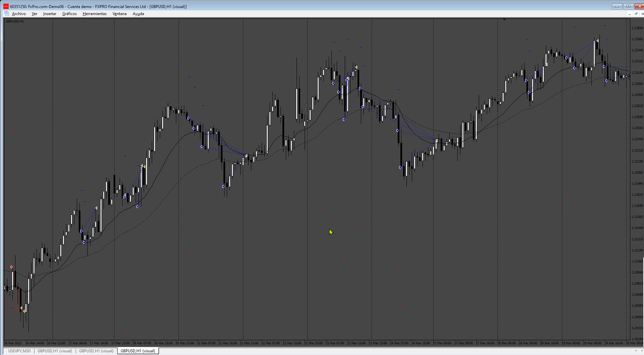644x355 pixels.
Task: Click the red sell arrow near 16 Mar 2023
Action: [x=12, y=267]
